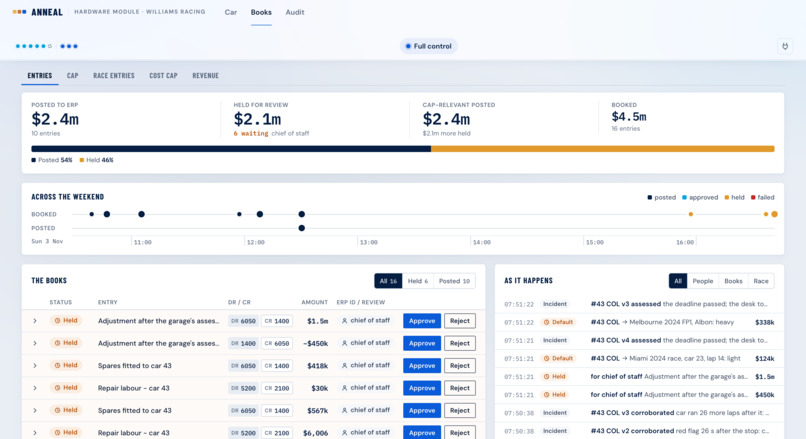Click the Held badge icon on the $1.5m feed item

point(546,377)
